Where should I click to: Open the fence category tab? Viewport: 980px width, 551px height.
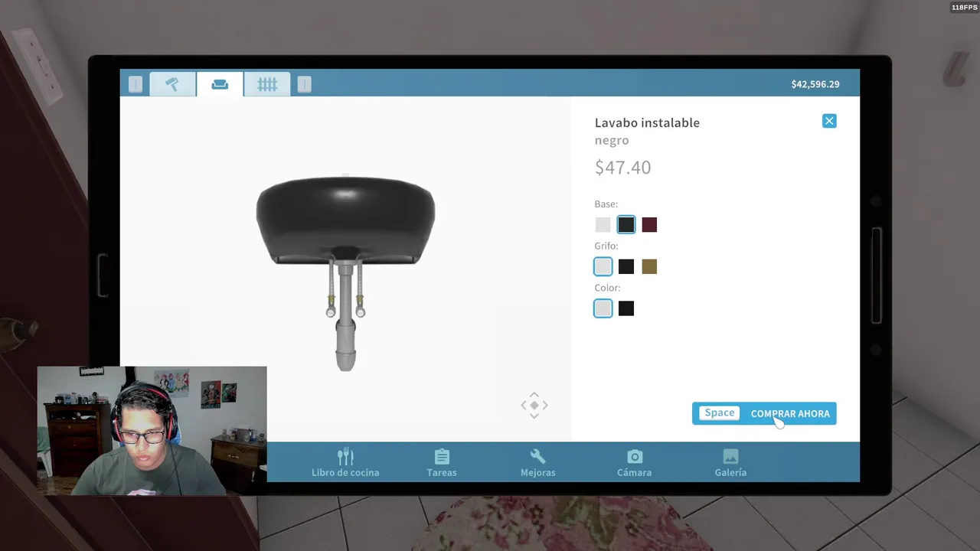click(x=267, y=84)
